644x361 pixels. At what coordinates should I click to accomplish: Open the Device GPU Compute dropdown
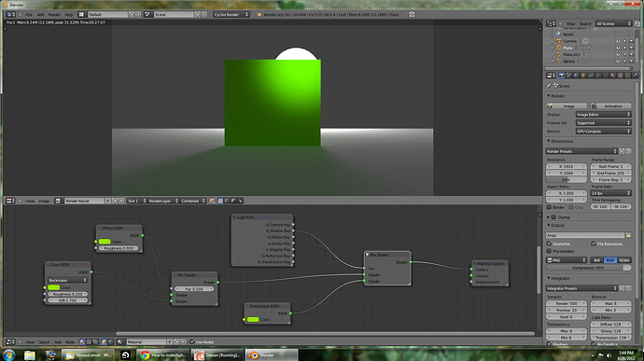603,132
